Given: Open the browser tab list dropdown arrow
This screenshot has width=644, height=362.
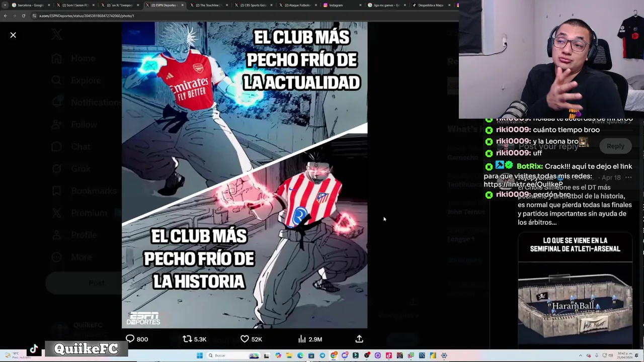Looking at the screenshot, I should point(5,5).
